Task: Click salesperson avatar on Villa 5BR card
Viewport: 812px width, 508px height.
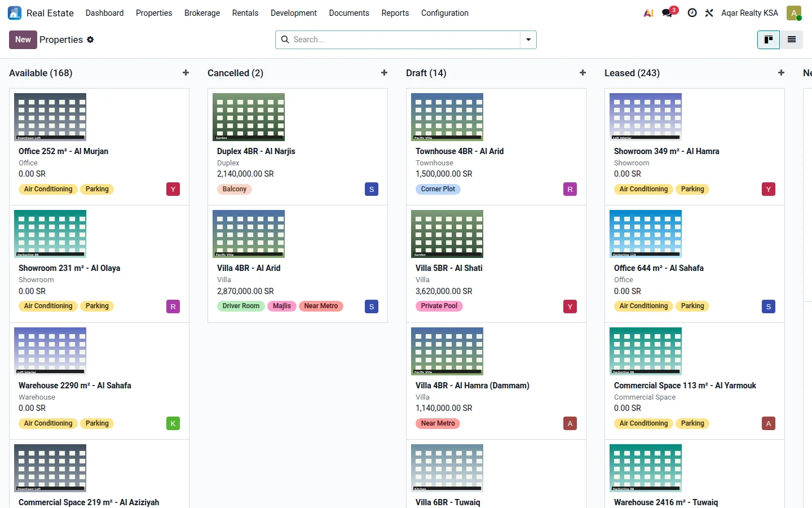Action: [x=570, y=306]
